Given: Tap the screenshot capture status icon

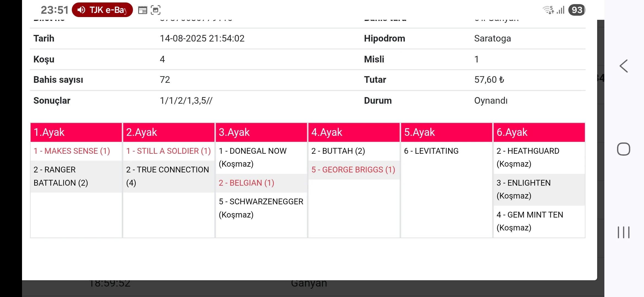Looking at the screenshot, I should coord(155,10).
